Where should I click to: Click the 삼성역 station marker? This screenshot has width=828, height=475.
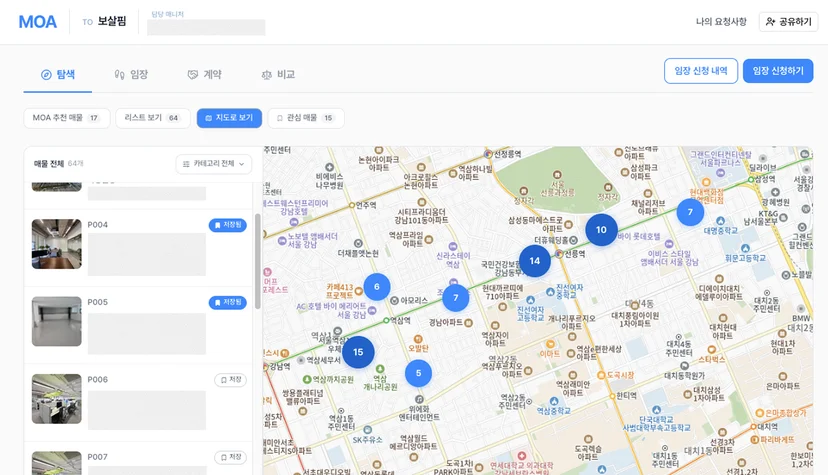coord(750,179)
